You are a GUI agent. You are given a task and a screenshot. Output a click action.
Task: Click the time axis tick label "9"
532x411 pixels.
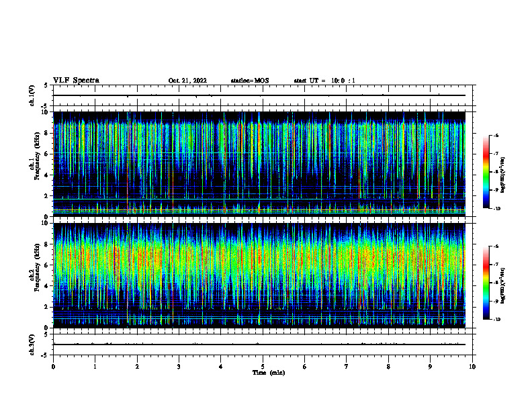pyautogui.click(x=430, y=367)
